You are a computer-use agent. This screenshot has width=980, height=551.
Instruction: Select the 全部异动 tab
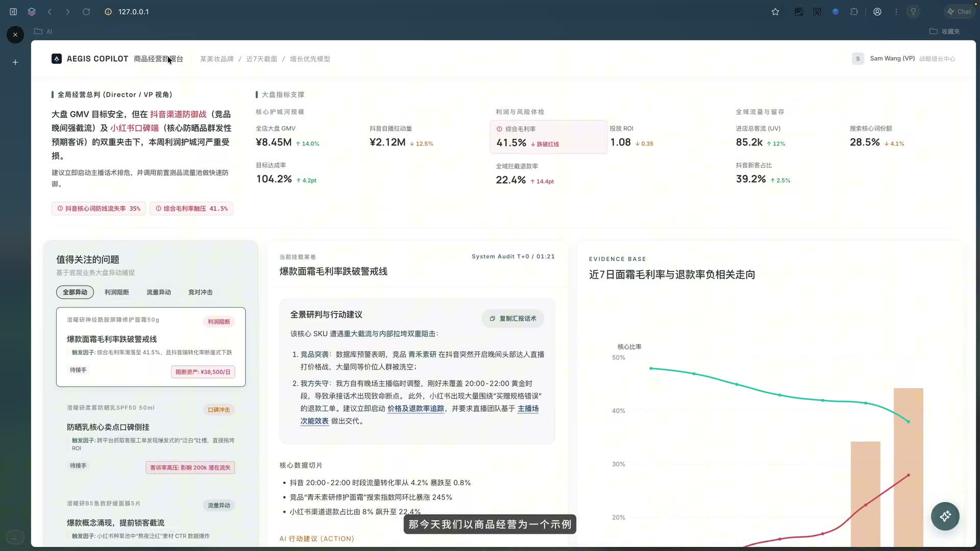coord(75,292)
